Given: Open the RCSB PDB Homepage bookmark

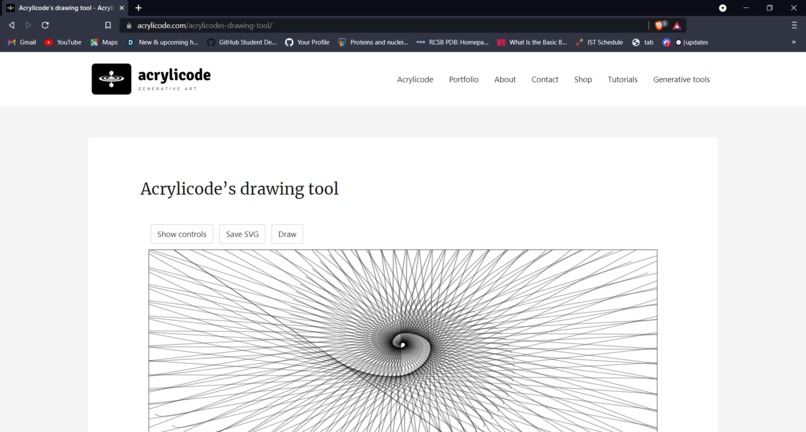Looking at the screenshot, I should click(452, 42).
